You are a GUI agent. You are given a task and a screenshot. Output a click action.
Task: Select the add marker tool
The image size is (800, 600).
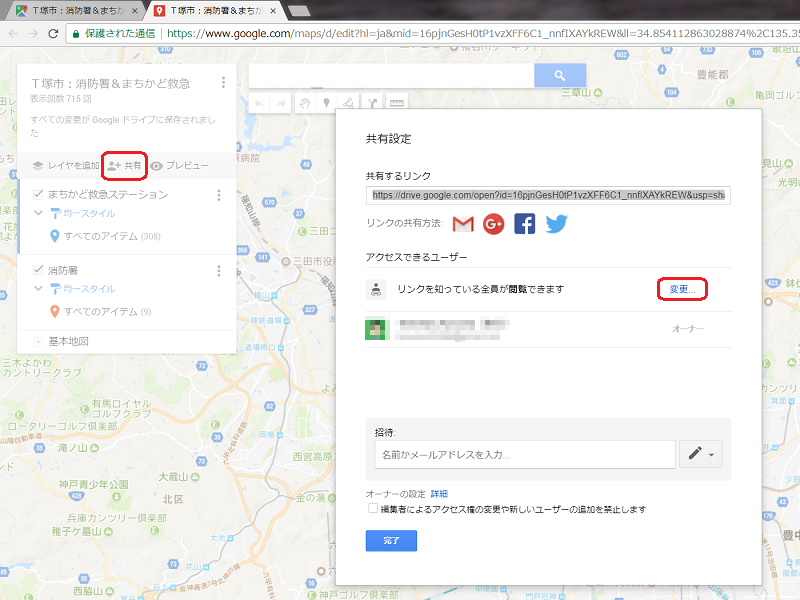[x=327, y=104]
